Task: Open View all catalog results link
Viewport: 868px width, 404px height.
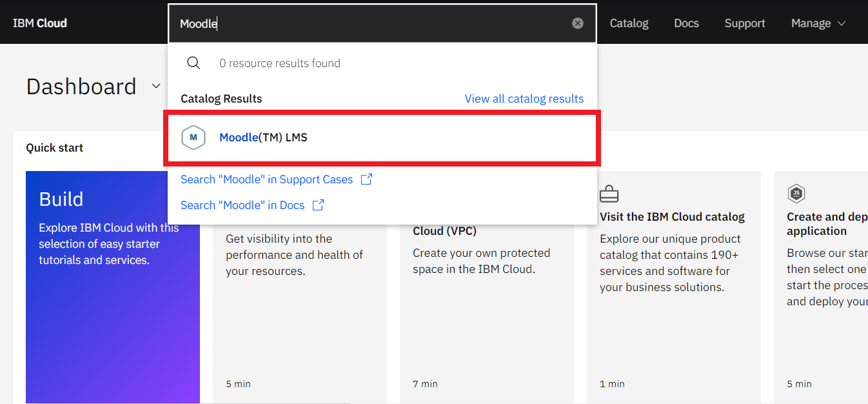Action: pos(524,99)
